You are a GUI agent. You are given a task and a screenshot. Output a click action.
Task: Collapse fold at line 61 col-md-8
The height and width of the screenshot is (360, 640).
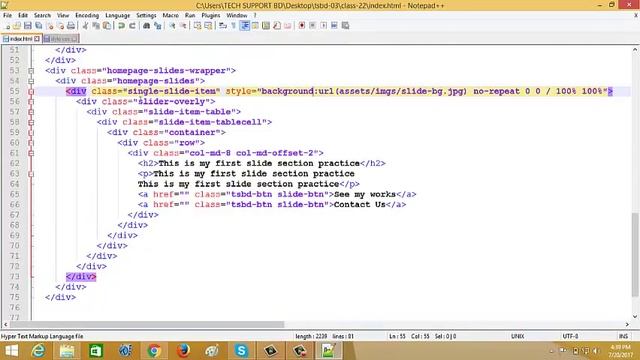pos(31,153)
